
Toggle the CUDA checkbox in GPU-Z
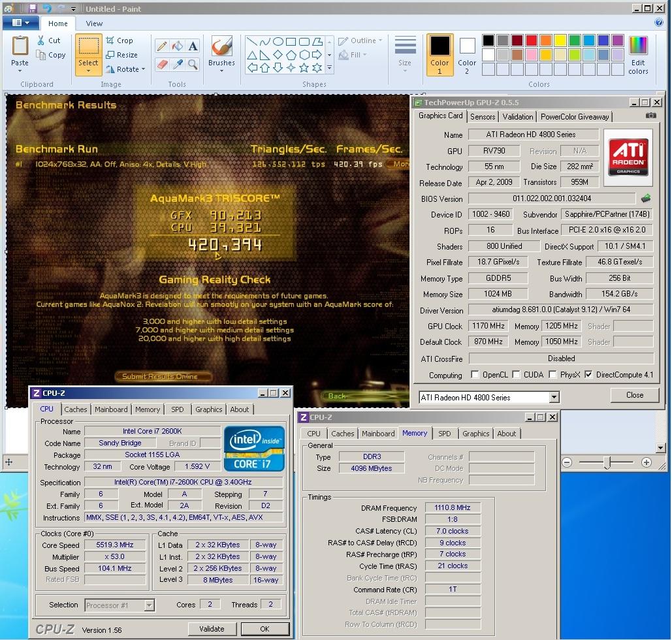click(516, 374)
